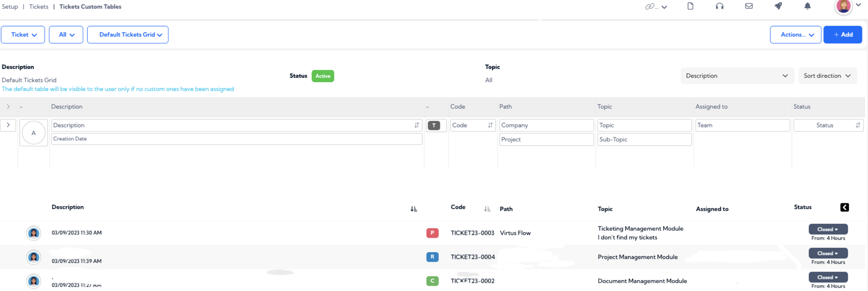Click the user profile avatar
The width and height of the screenshot is (868, 291).
click(x=843, y=6)
